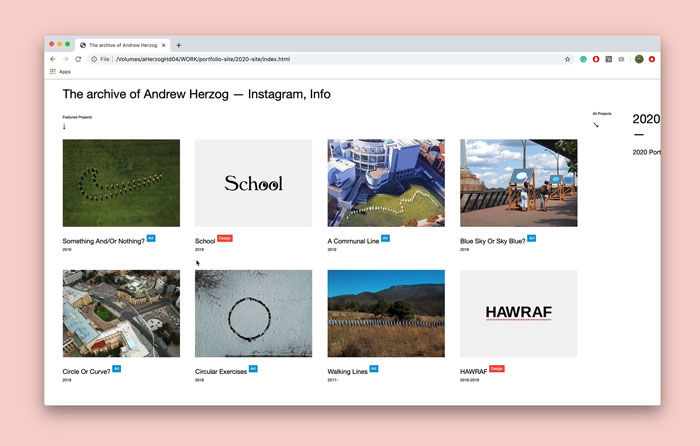Click A Communal Line title link

[x=353, y=241]
